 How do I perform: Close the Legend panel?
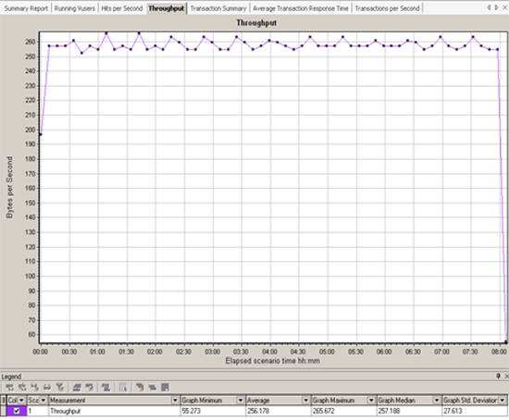point(506,377)
